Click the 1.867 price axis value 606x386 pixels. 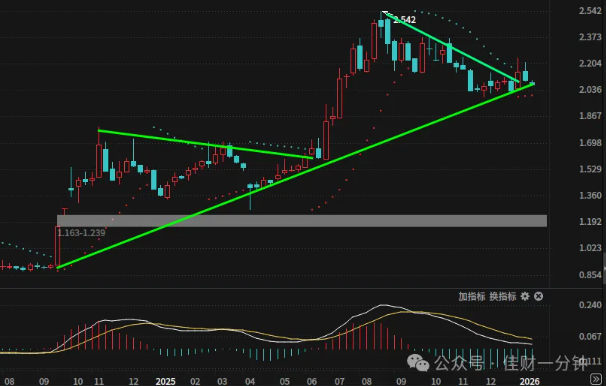[x=590, y=116]
